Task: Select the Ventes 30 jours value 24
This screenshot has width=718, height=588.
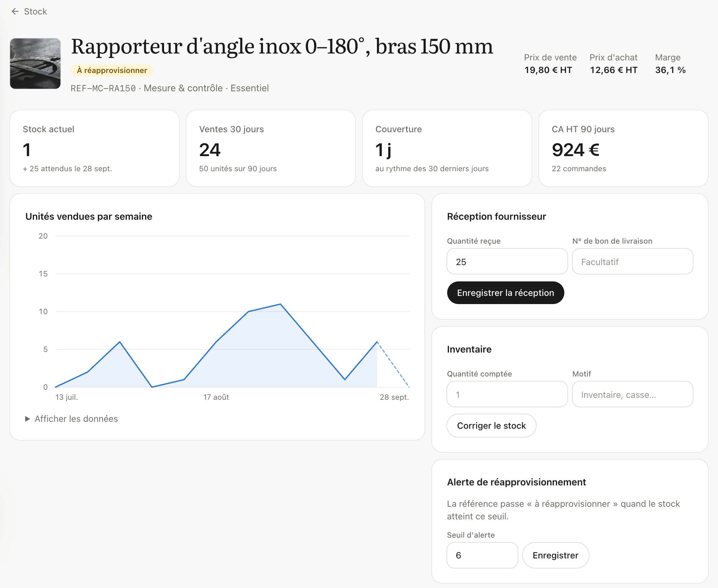Action: point(210,150)
